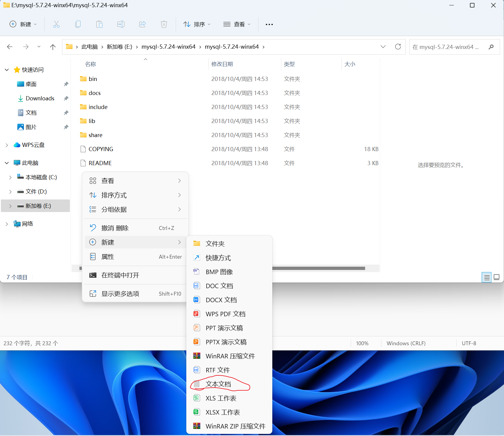Go forward with the right arrow button
This screenshot has width=504, height=436.
(26, 47)
